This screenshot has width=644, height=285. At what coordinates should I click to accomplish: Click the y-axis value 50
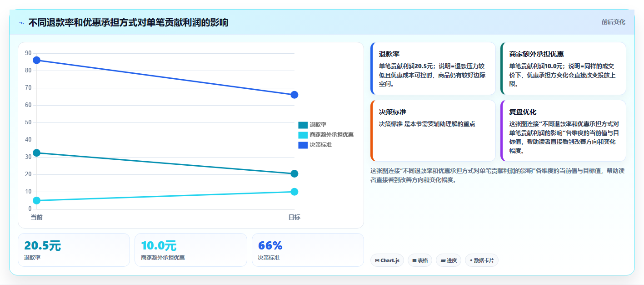click(x=29, y=122)
